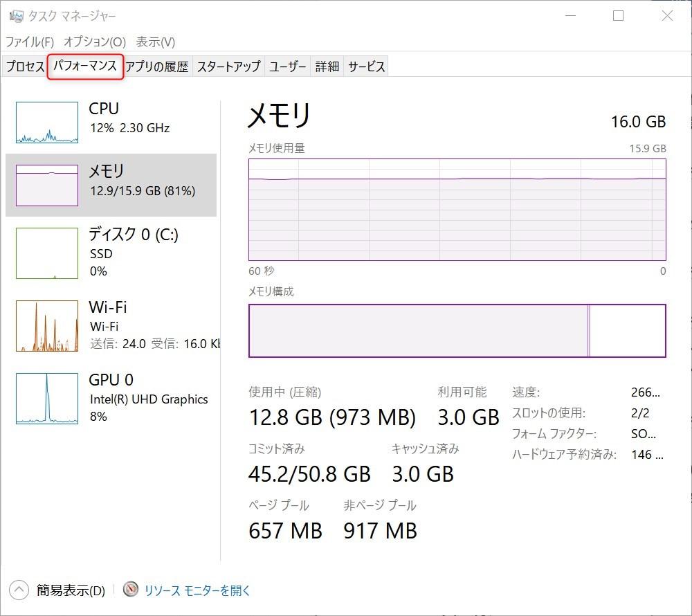Open the アプリの履歴 tab

(157, 66)
